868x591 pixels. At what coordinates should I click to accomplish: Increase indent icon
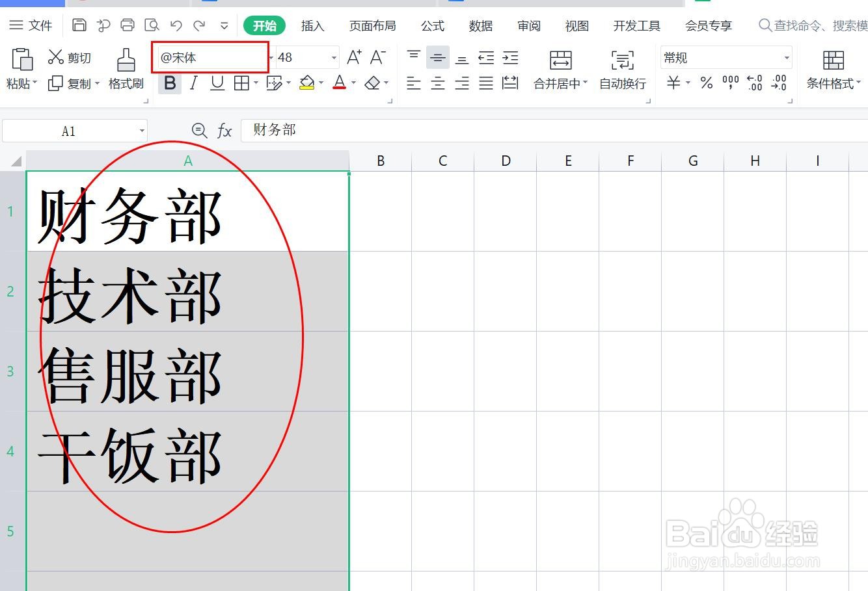(x=511, y=58)
